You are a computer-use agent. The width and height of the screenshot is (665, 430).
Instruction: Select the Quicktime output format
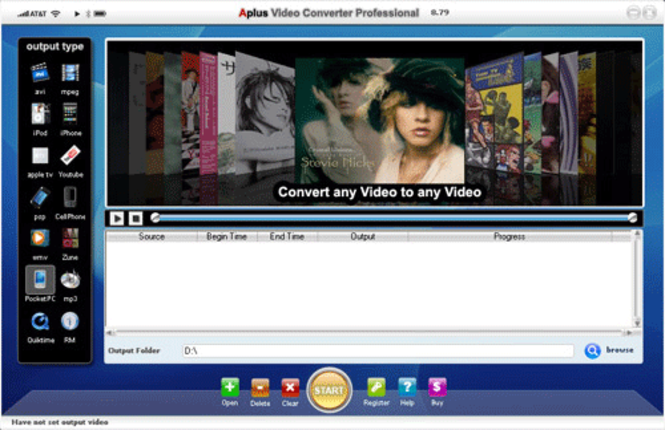(40, 322)
